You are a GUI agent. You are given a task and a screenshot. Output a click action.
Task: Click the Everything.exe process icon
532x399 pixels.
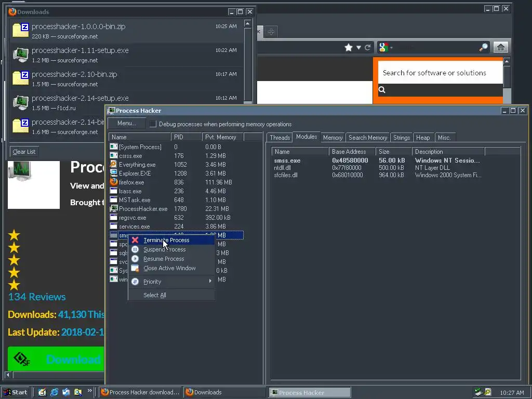114,165
